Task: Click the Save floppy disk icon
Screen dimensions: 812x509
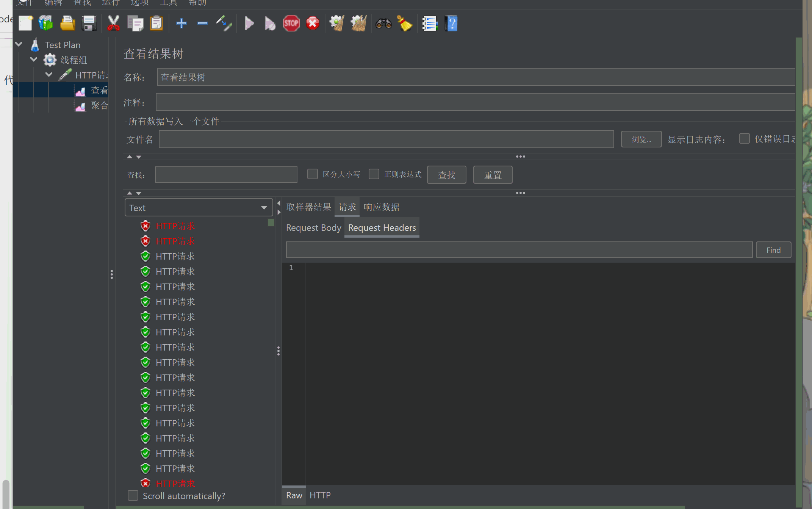Action: (x=89, y=23)
